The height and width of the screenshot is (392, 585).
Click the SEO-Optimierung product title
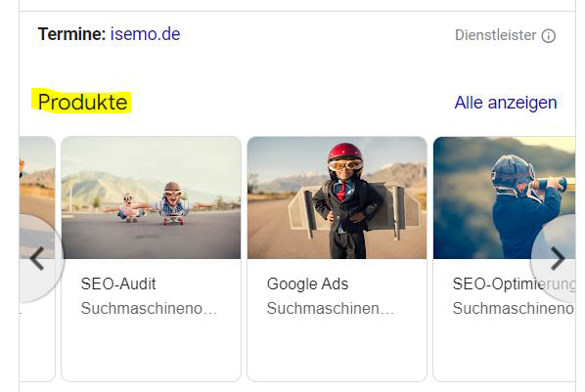pyautogui.click(x=514, y=283)
